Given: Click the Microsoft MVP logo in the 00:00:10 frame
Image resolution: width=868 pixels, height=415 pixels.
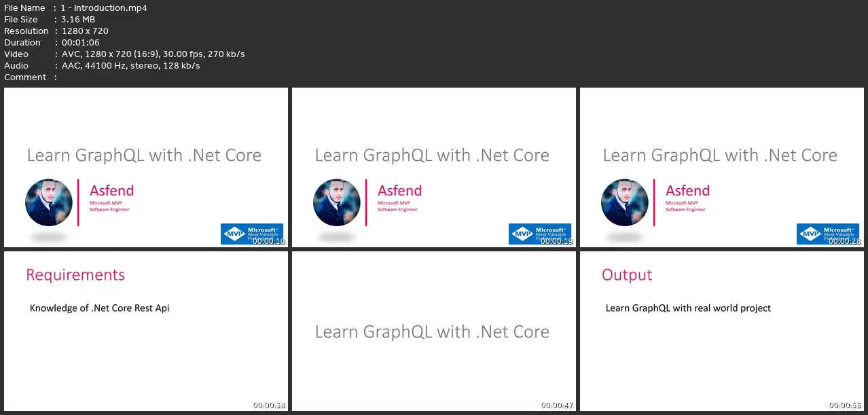Looking at the screenshot, I should coord(252,234).
